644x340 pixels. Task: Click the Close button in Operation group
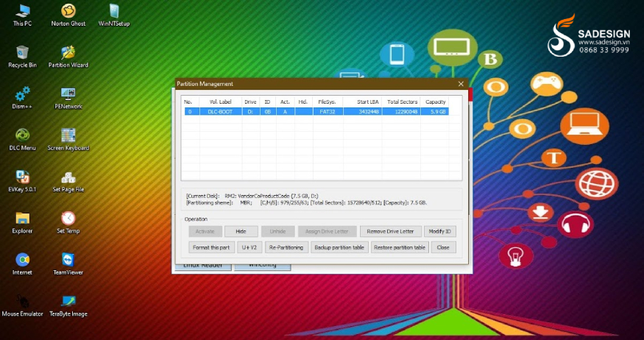(x=443, y=247)
